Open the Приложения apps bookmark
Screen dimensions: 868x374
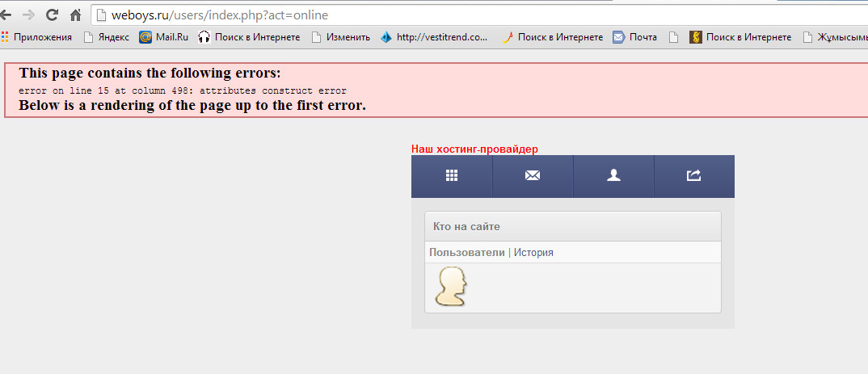pos(36,37)
